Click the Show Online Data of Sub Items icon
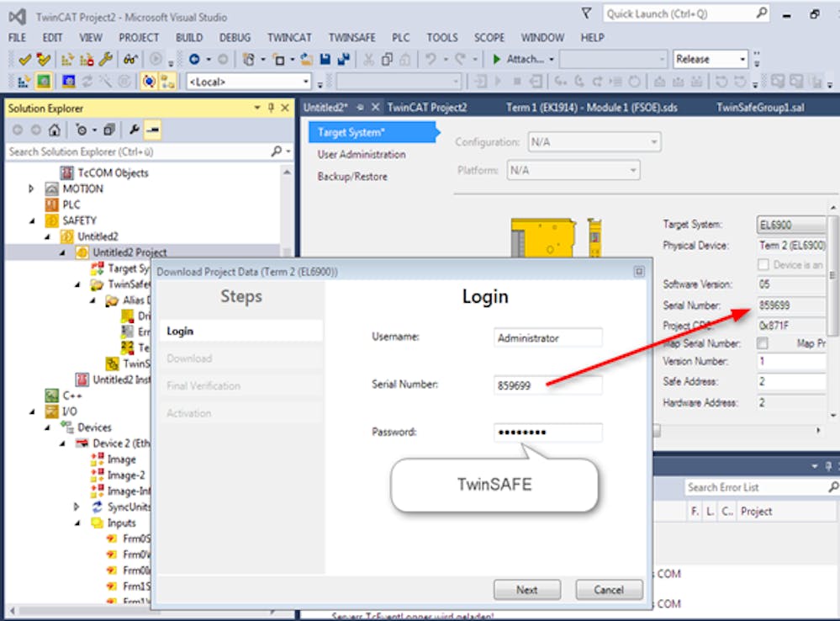Viewport: 840px width, 621px height. pos(167,82)
